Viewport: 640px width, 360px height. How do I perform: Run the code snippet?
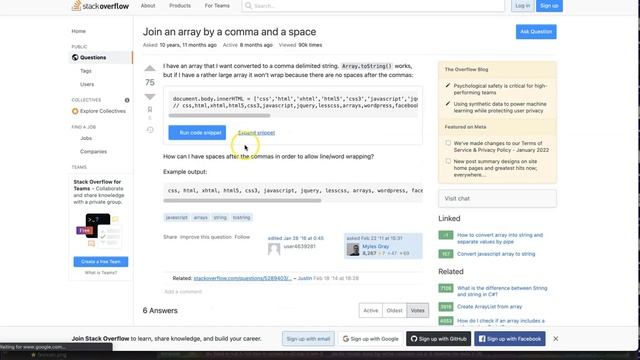tap(197, 133)
